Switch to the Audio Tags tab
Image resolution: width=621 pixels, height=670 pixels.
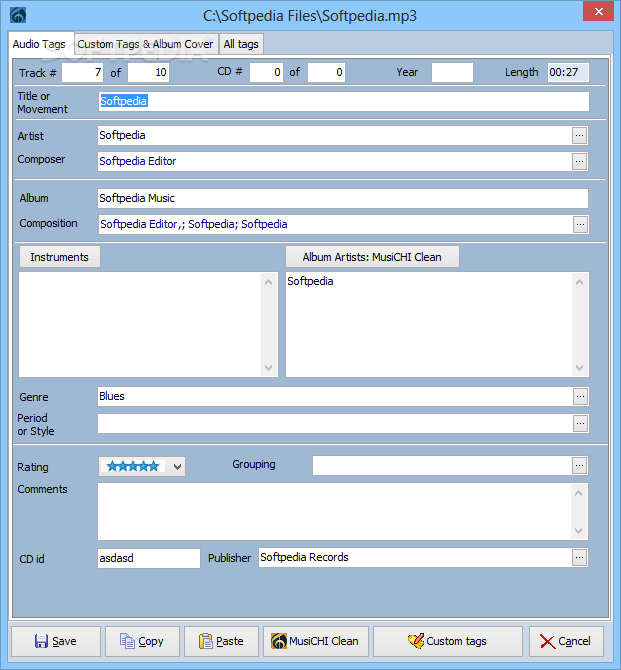(39, 44)
